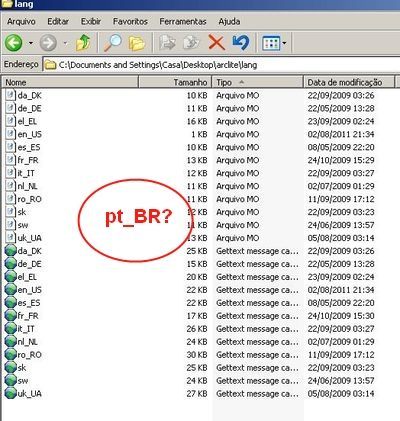Screen dimensions: 400x421
Task: Click the red Delete X icon
Action: pos(217,43)
